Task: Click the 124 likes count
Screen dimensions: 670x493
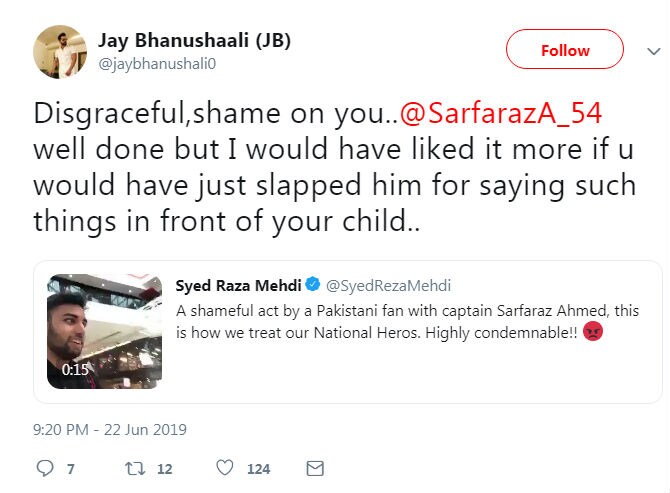Action: click(x=258, y=468)
